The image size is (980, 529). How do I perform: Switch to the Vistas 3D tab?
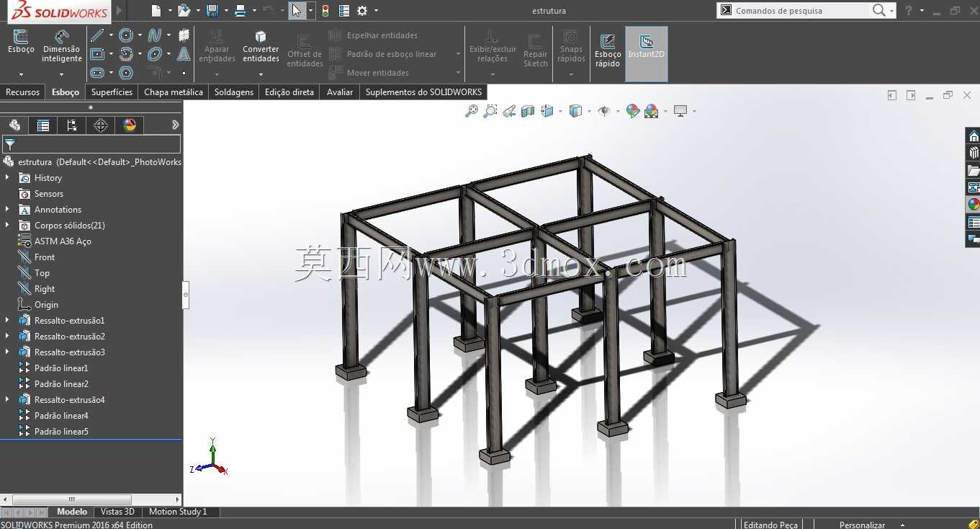[x=117, y=512]
